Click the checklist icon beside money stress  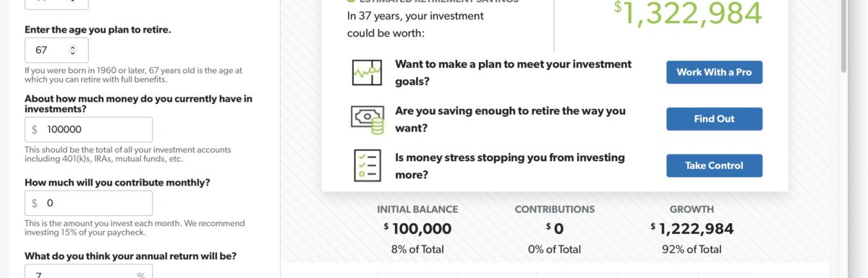tap(367, 165)
